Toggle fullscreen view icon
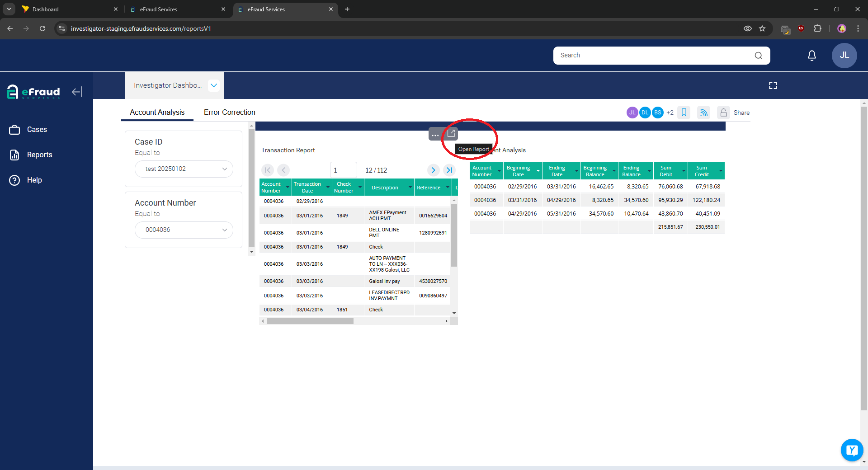Viewport: 868px width, 470px height. [773, 85]
